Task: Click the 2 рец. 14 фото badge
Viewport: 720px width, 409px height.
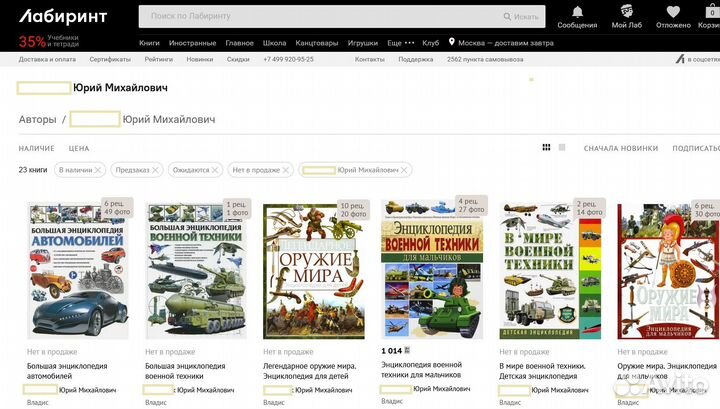Action: [x=590, y=208]
